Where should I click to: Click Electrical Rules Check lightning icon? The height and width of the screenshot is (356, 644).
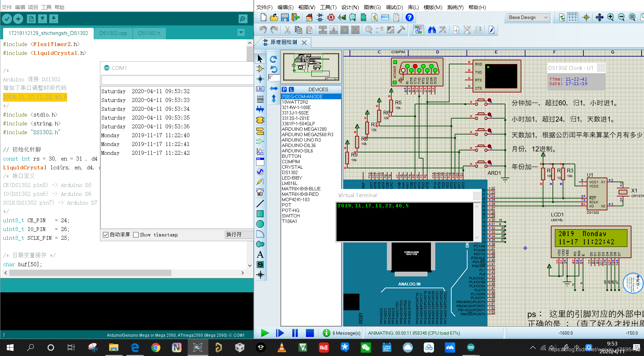[492, 30]
